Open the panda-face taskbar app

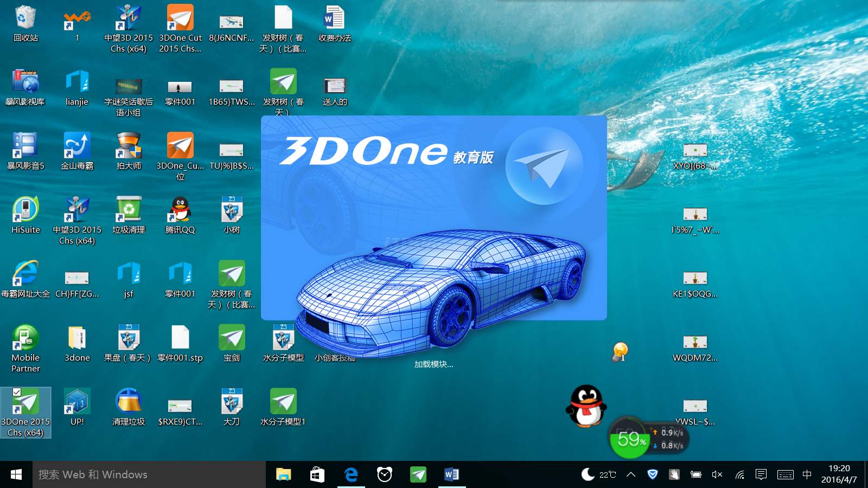pos(385,474)
